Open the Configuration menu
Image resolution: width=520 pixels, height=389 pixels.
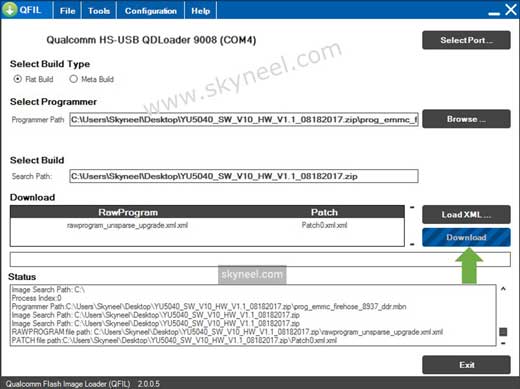click(151, 11)
